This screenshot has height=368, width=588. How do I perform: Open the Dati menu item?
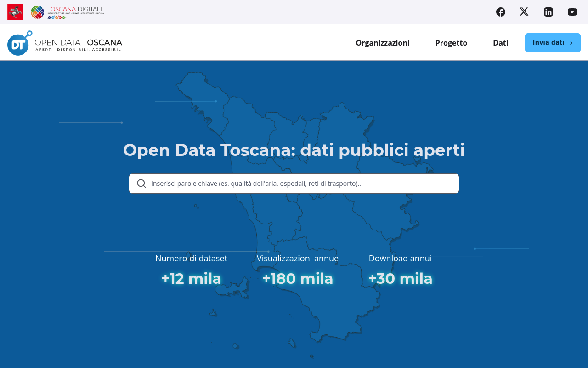pos(501,43)
